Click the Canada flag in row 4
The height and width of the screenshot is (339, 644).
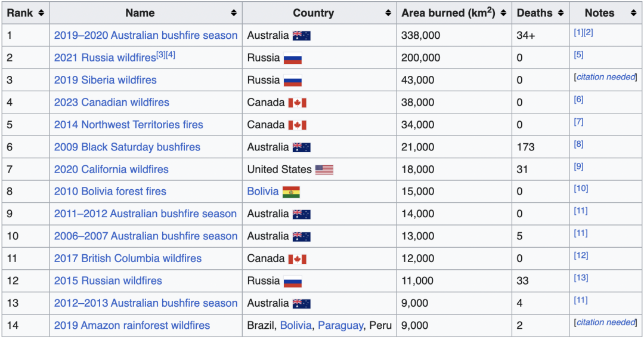click(297, 103)
